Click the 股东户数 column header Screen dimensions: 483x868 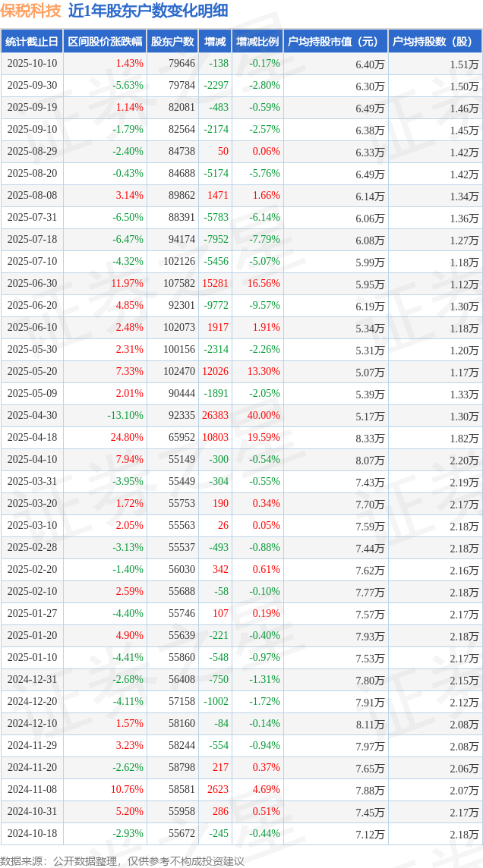coord(172,42)
